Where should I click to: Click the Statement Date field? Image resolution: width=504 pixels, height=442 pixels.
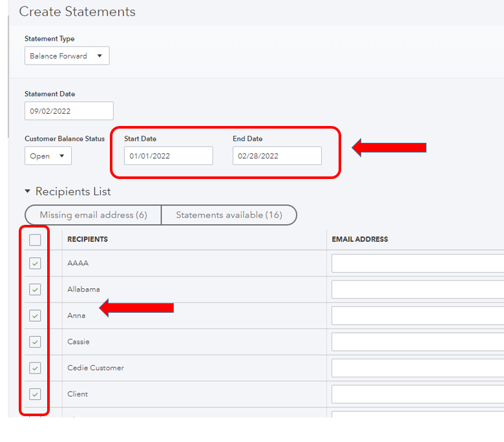[x=68, y=111]
